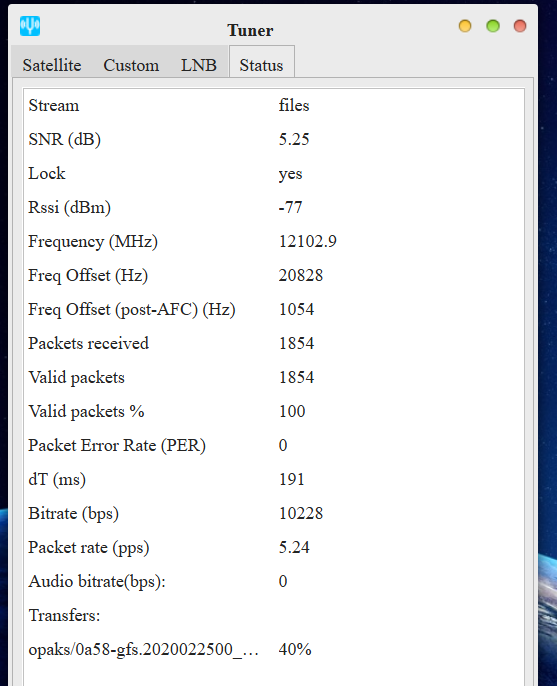Select the LNB tab

pyautogui.click(x=199, y=65)
